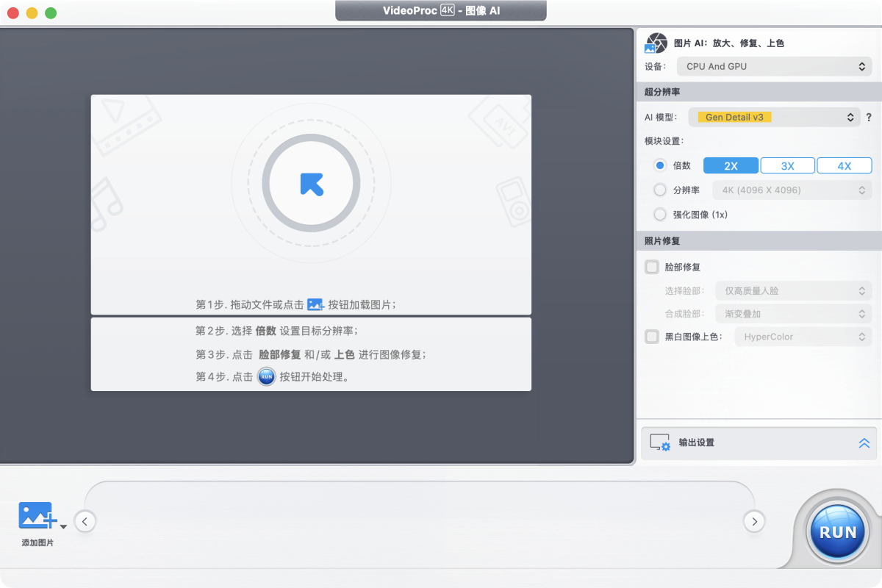Viewport: 882px width, 588px height.
Task: Select the 3X scale button
Action: click(787, 165)
